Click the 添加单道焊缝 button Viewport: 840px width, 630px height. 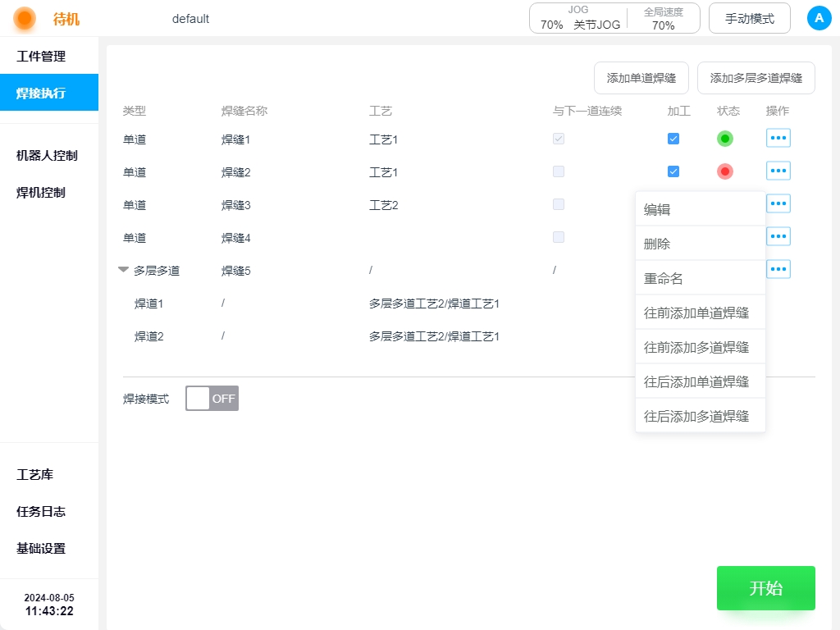point(641,78)
